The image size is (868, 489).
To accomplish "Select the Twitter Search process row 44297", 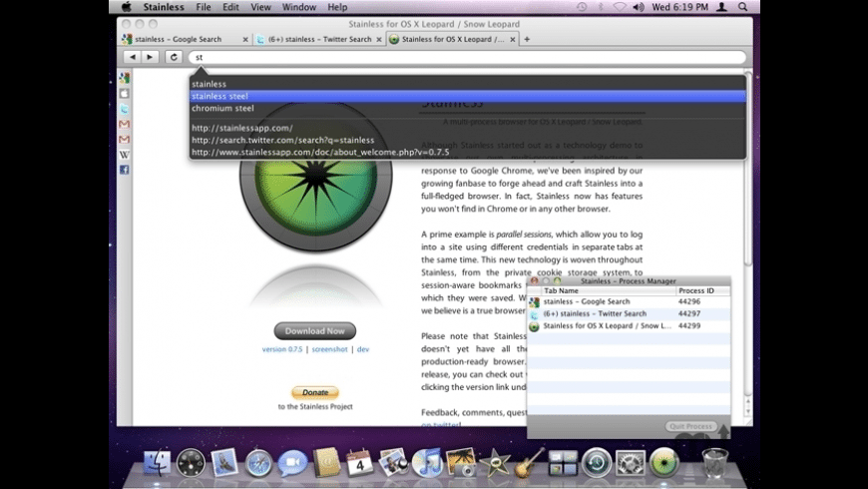I will [629, 314].
